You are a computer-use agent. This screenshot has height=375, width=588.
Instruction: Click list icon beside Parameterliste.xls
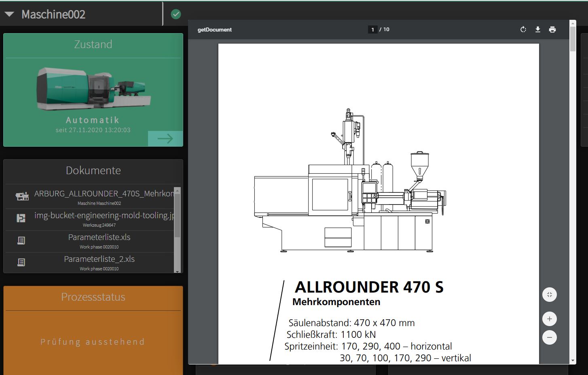(x=21, y=240)
